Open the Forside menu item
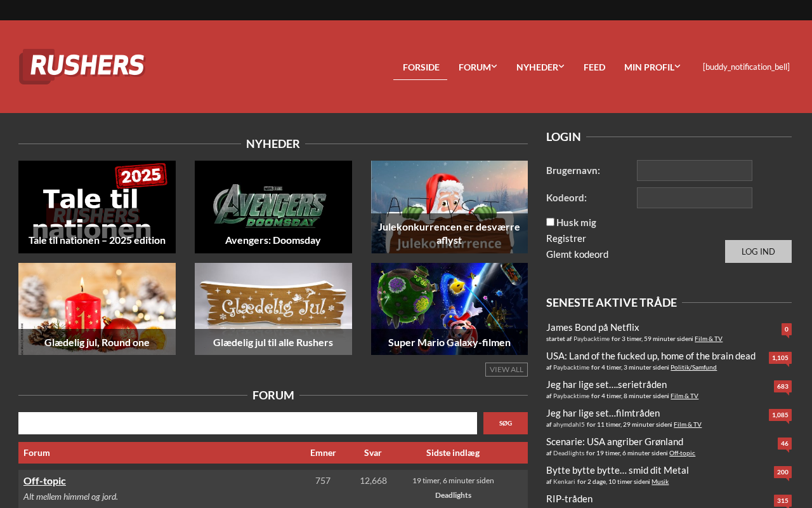 click(x=421, y=67)
